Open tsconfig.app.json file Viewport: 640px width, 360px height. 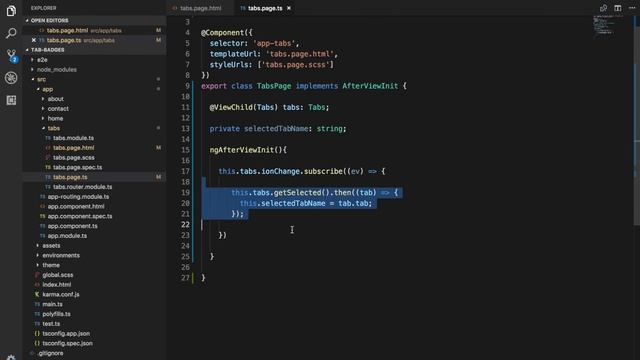click(66, 334)
